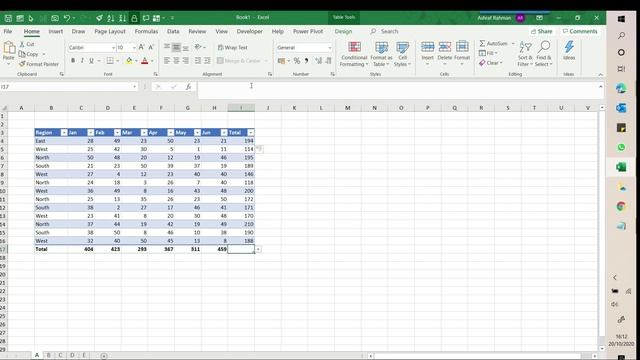Click the Insert Function fx icon
Screen dimensions: 640x360
pyautogui.click(x=188, y=87)
